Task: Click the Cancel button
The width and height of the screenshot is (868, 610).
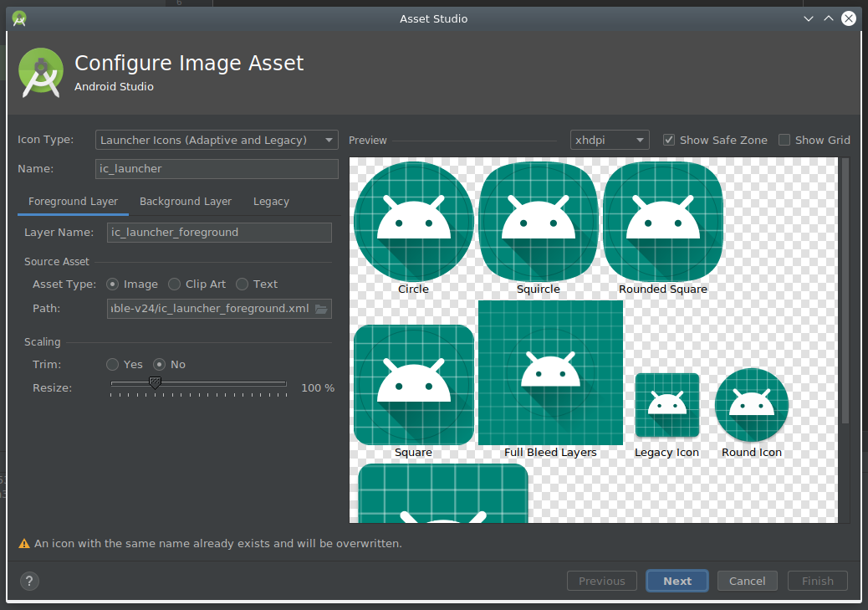Action: coord(747,581)
